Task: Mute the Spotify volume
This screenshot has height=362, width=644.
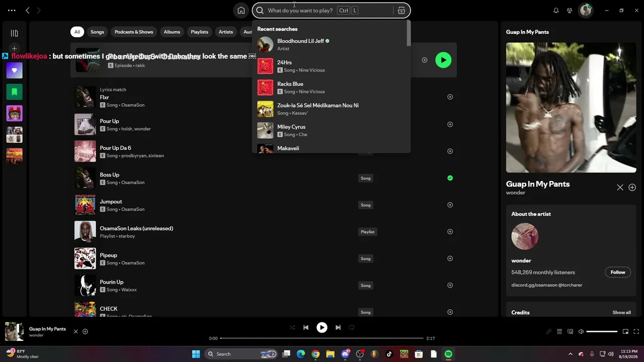Action: [581, 332]
